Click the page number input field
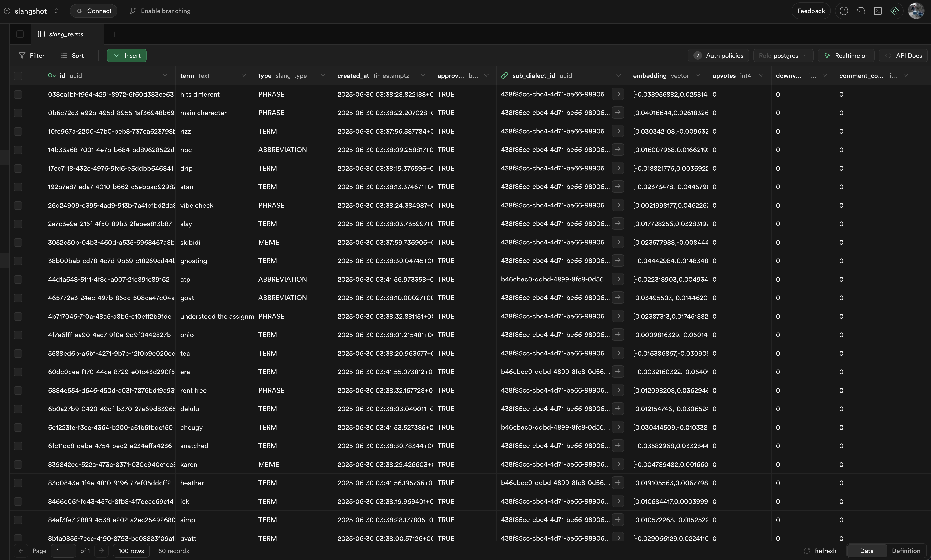This screenshot has width=931, height=560. [x=63, y=550]
